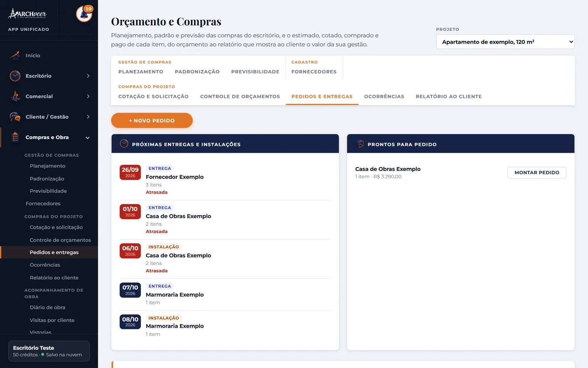The height and width of the screenshot is (368, 588).
Task: Click box icon in Prontos para Pedido header
Action: point(360,144)
